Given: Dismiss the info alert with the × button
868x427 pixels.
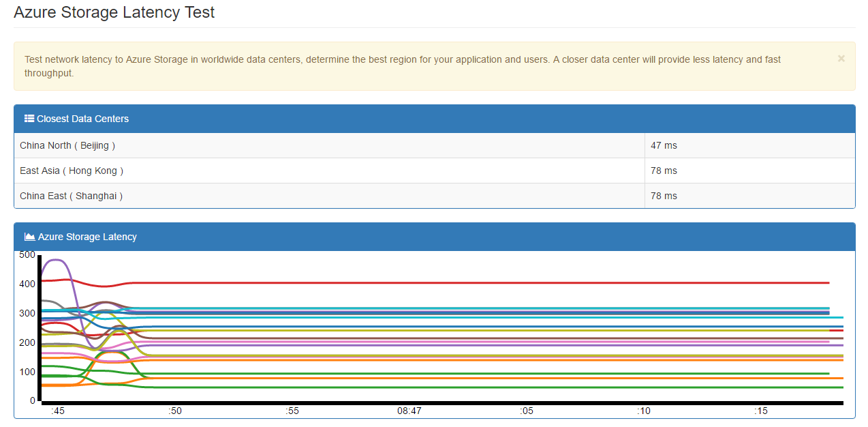Looking at the screenshot, I should coord(841,59).
